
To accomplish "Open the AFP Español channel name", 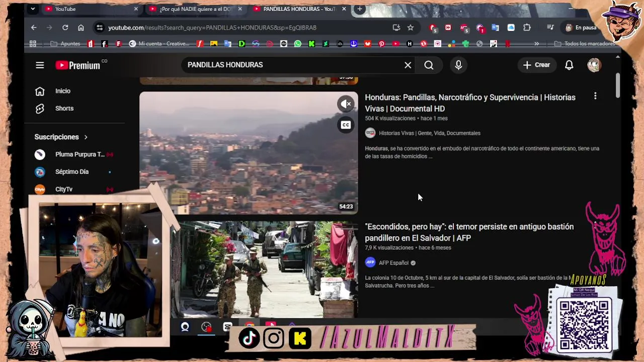I will coord(393,263).
